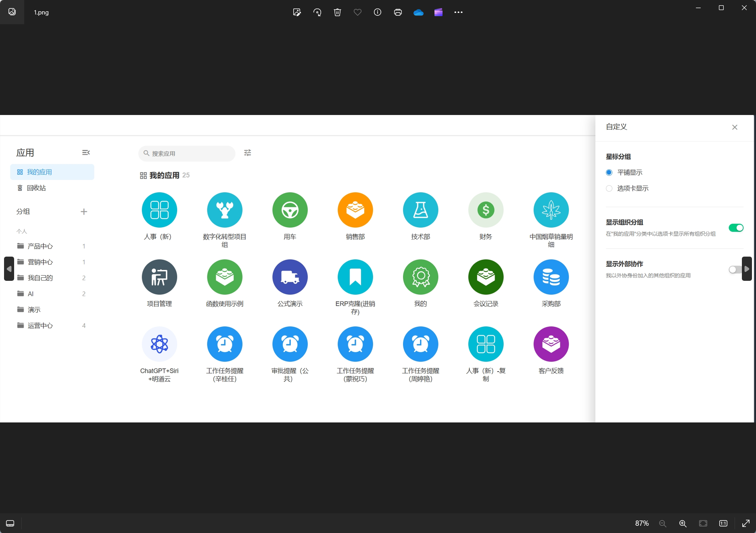Image resolution: width=756 pixels, height=533 pixels.
Task: Open the Photos see-more ellipsis menu
Action: pyautogui.click(x=458, y=12)
